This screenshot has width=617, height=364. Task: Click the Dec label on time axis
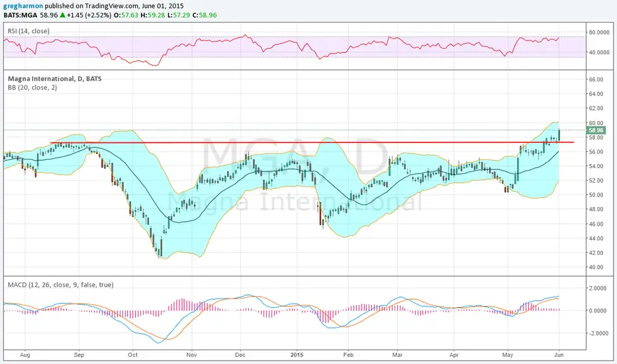click(240, 355)
